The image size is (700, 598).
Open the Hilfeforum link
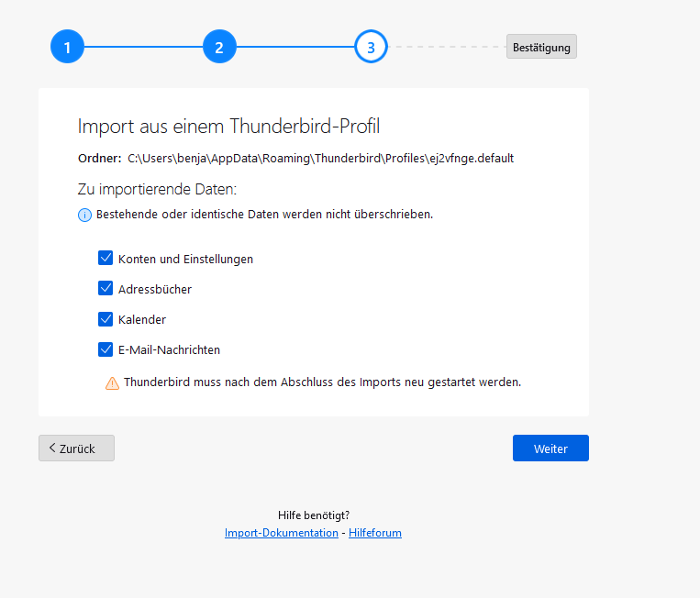click(x=375, y=533)
